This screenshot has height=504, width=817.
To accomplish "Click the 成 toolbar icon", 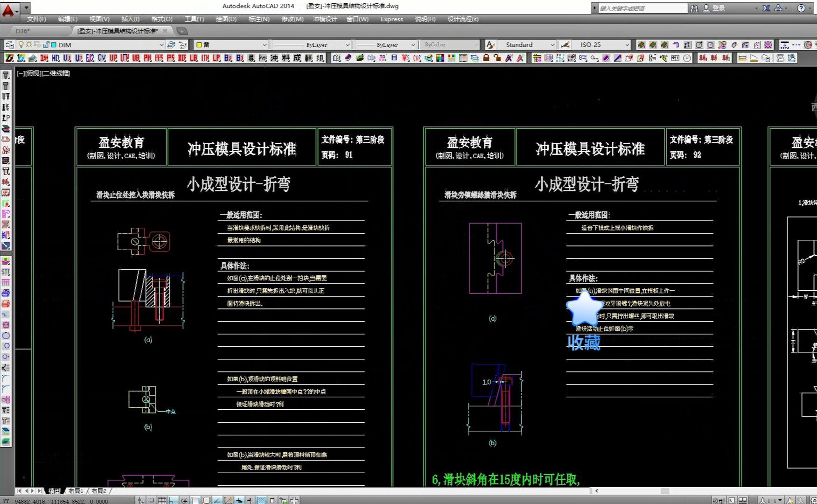I will (x=297, y=58).
